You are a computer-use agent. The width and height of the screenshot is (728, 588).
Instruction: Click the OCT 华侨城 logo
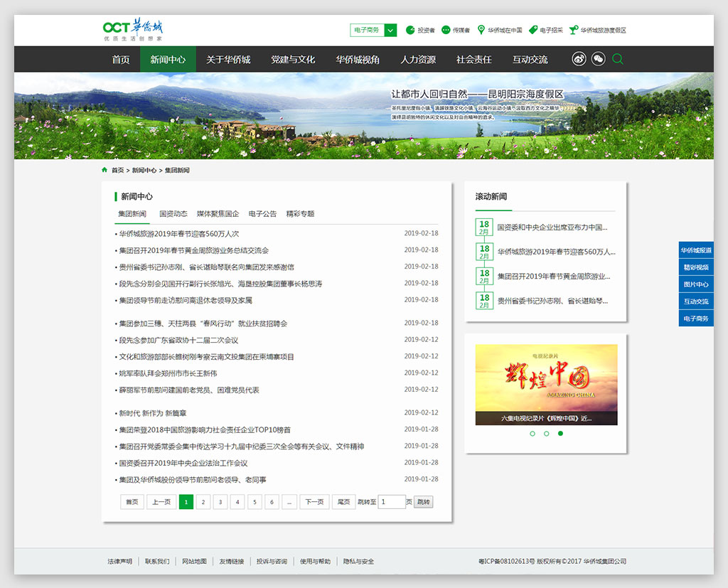[x=133, y=30]
